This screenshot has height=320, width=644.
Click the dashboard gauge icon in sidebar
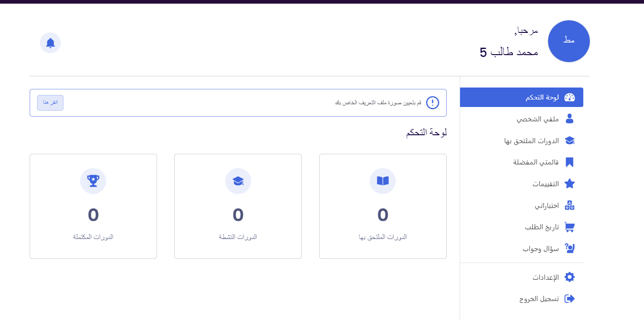(569, 97)
